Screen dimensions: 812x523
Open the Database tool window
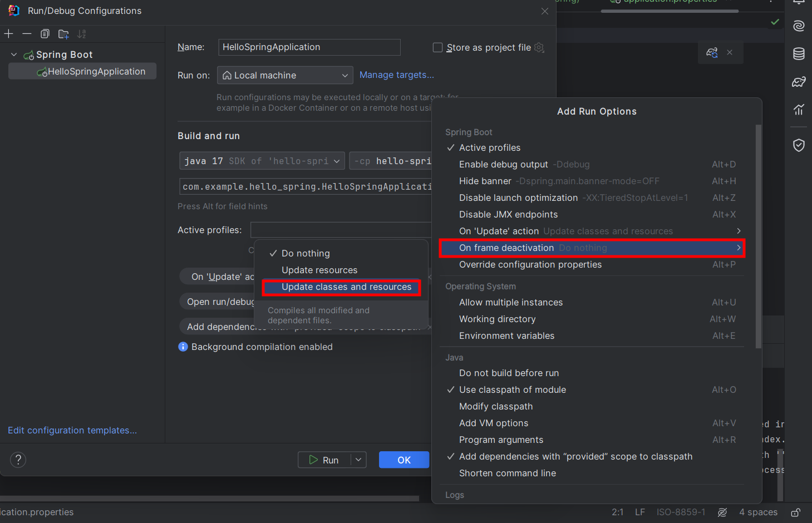pos(799,53)
